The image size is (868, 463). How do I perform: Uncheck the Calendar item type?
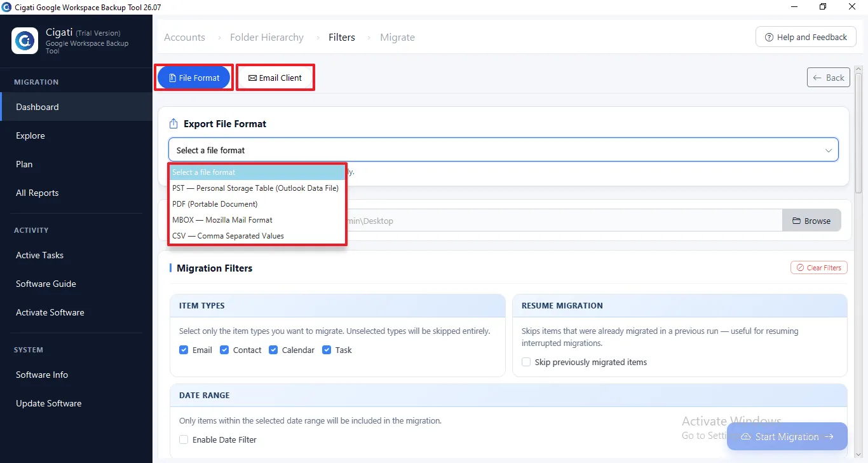pos(273,350)
